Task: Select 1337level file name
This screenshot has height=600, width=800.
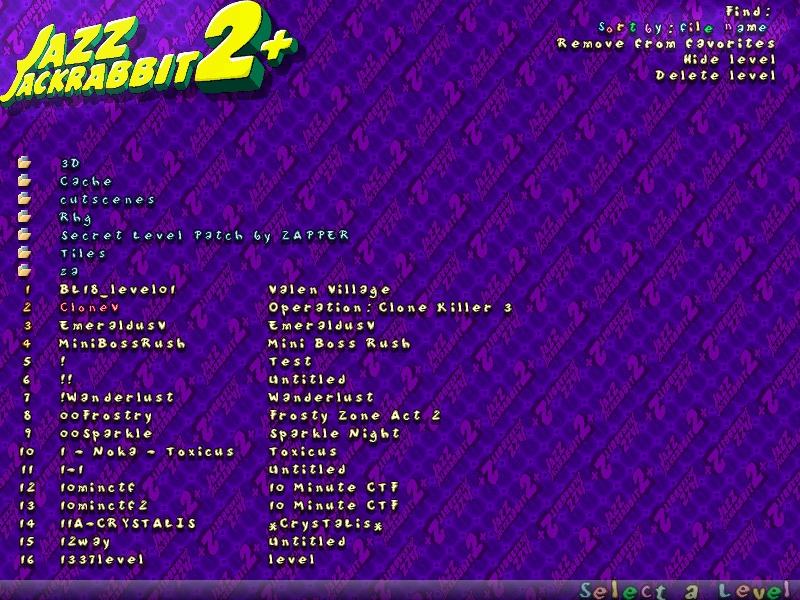Action: (x=102, y=560)
